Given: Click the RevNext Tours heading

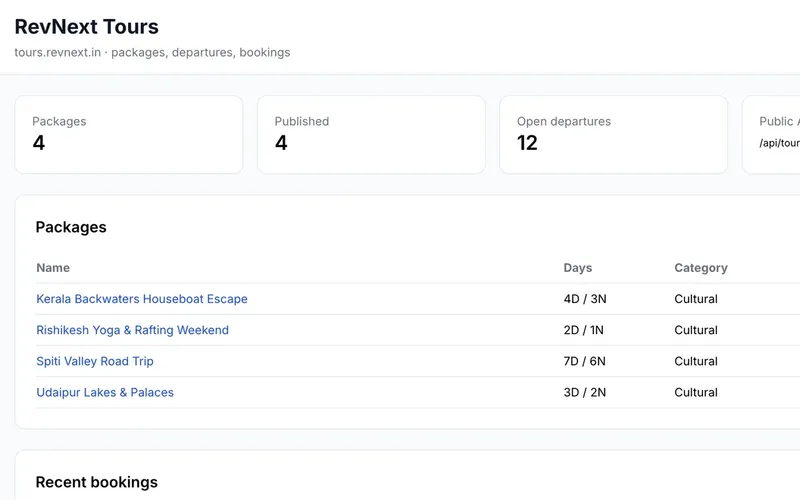Looking at the screenshot, I should tap(87, 27).
